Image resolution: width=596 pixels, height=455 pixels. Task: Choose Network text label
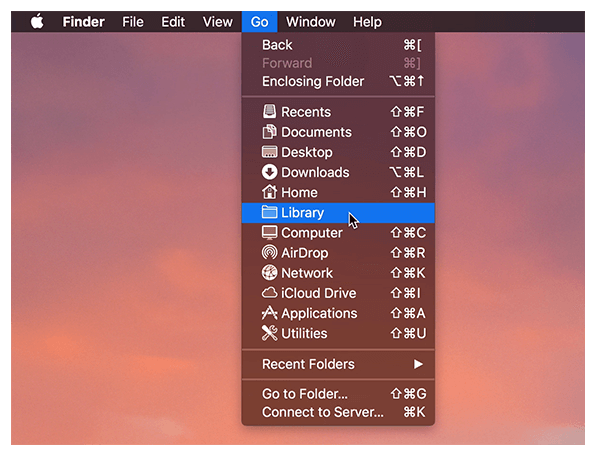pyautogui.click(x=307, y=273)
